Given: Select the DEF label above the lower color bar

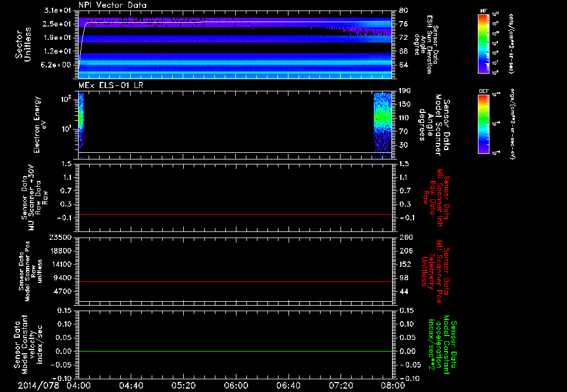Looking at the screenshot, I should click(483, 91).
